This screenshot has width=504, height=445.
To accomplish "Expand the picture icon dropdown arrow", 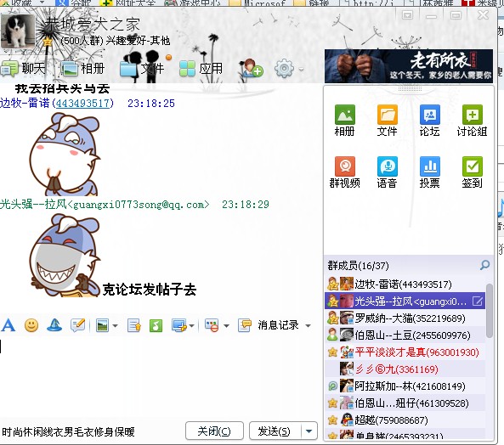I will coord(115,326).
